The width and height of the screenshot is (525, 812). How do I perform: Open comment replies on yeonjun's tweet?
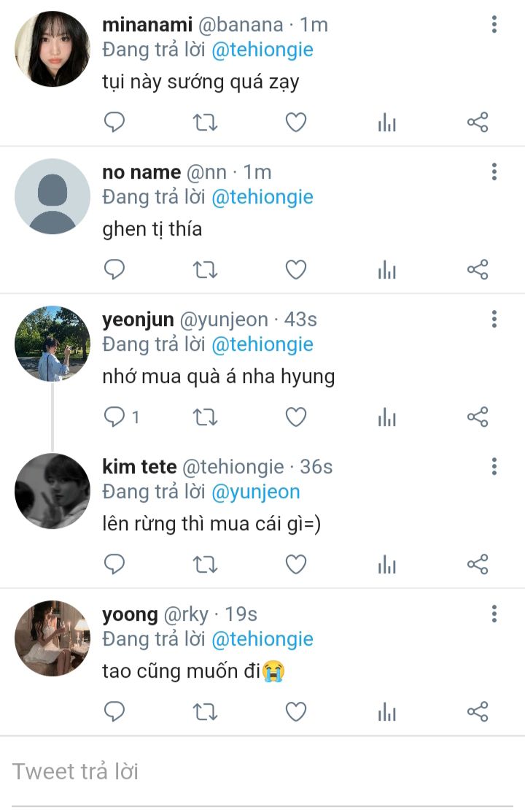click(x=122, y=417)
